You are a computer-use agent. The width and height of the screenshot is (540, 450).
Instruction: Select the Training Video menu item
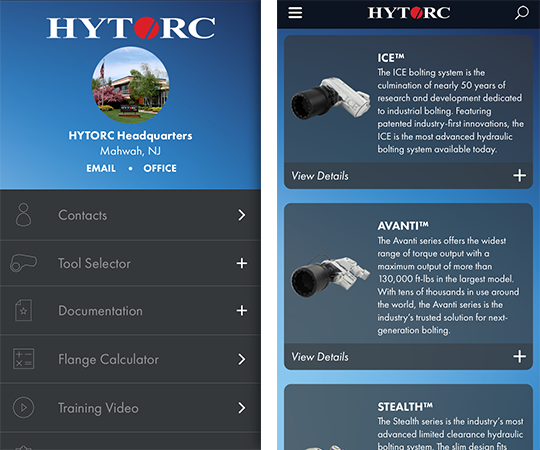(x=130, y=408)
